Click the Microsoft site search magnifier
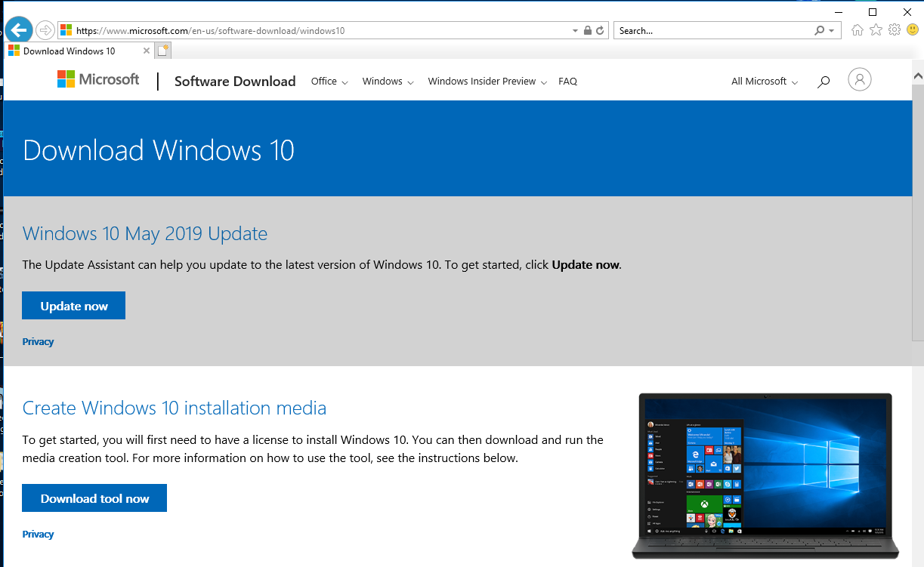 point(824,82)
